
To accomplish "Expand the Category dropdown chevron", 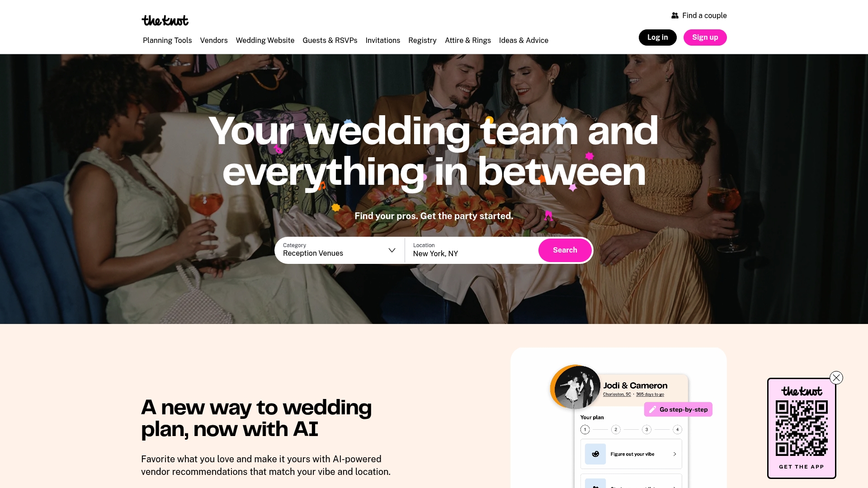I will point(392,250).
